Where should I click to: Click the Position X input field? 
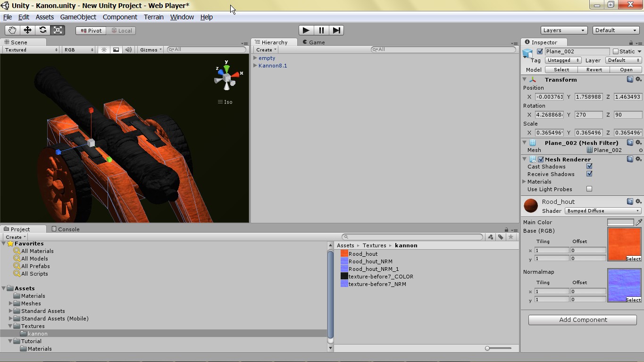click(550, 97)
